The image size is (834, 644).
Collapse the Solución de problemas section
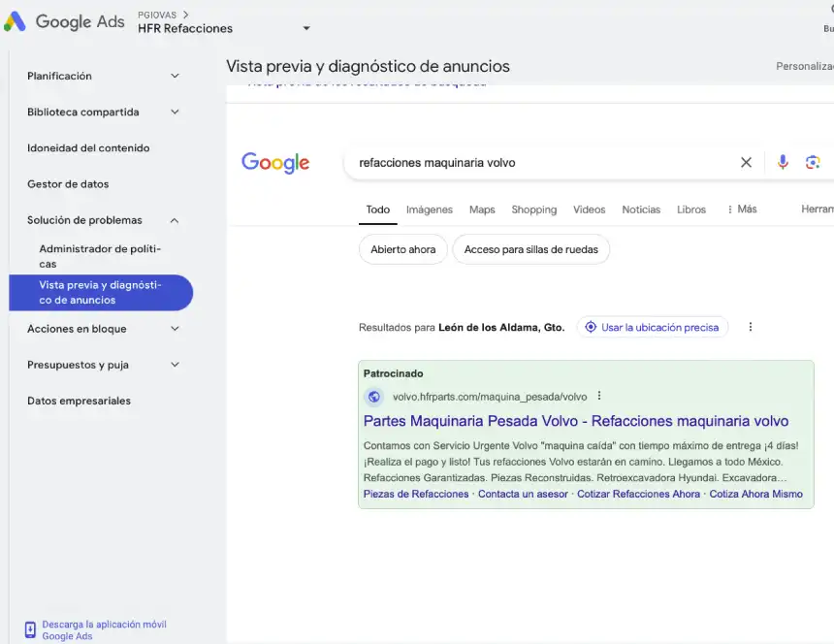click(175, 220)
